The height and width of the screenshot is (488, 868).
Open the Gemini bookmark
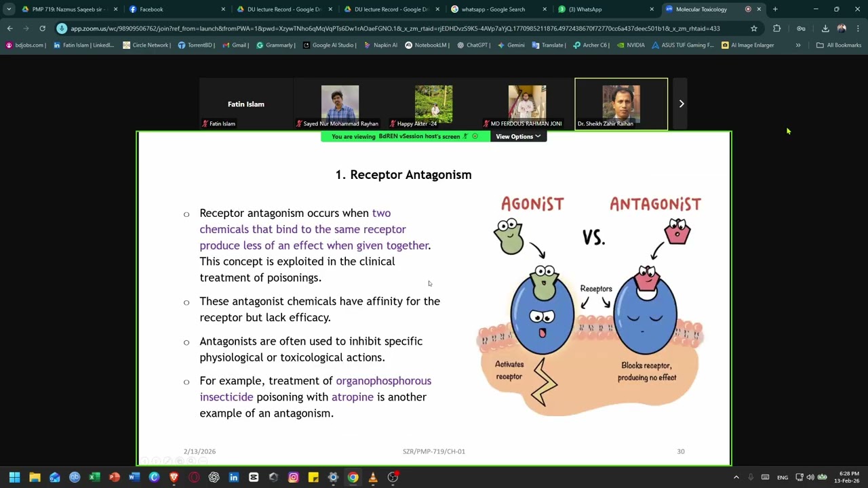tap(511, 45)
